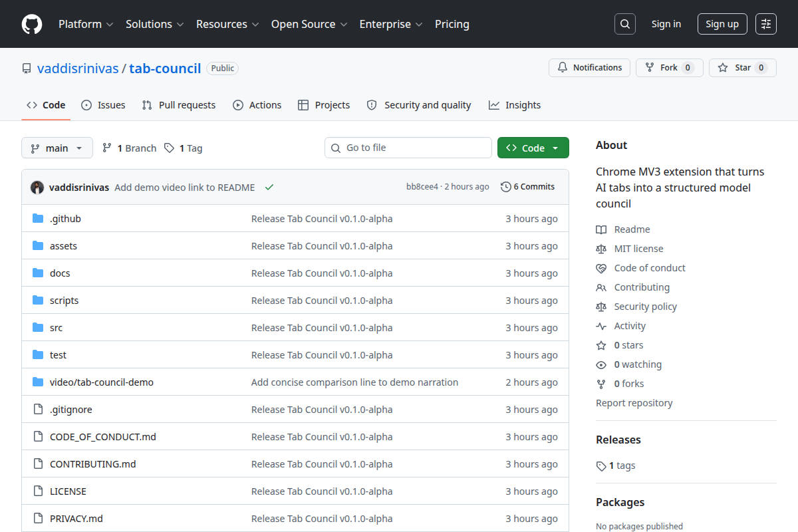The image size is (798, 532).
Task: Click the folder icon next to video/tab-council-demo
Action: point(38,382)
